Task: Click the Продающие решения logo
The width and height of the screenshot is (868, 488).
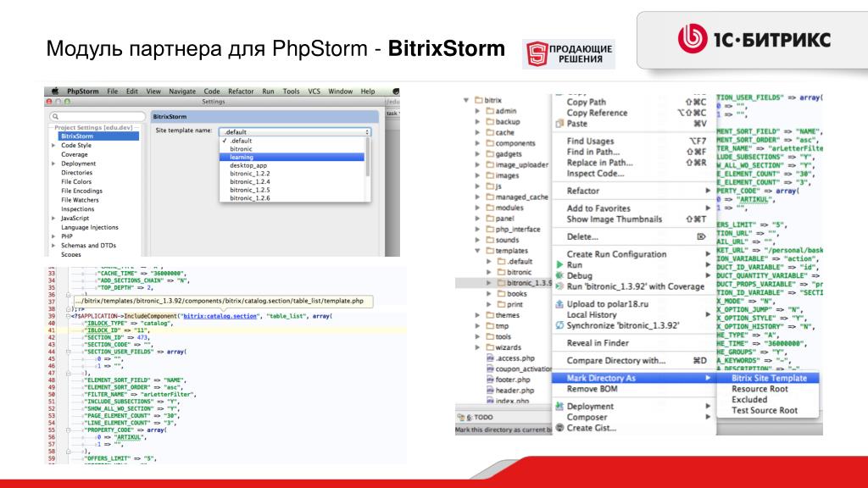Action: coord(569,54)
